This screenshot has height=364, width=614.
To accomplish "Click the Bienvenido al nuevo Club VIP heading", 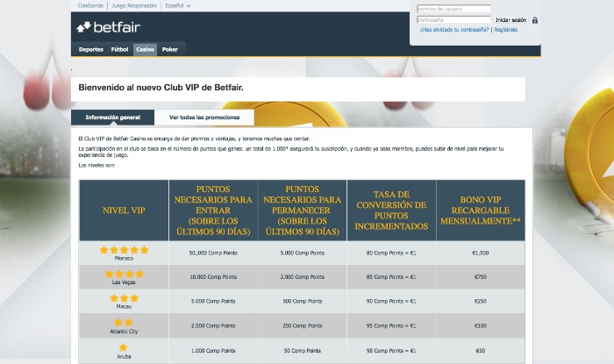I will [x=161, y=88].
